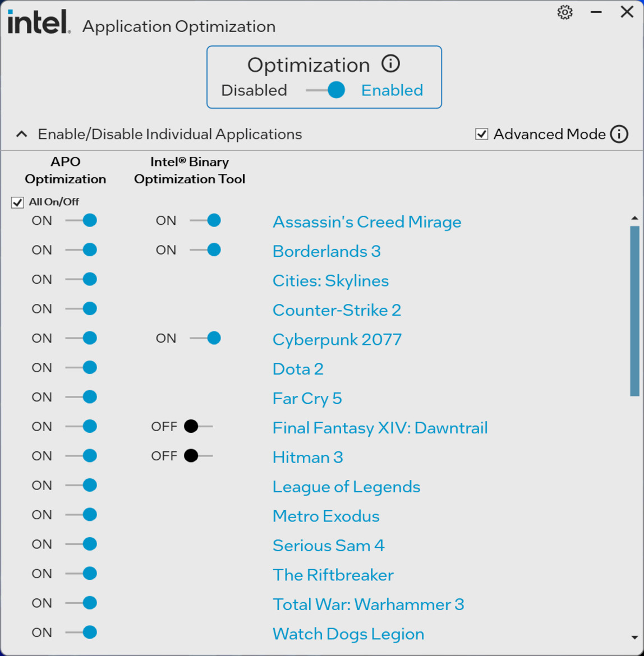Open the settings gear icon
Screen dimensions: 644x656
565,12
